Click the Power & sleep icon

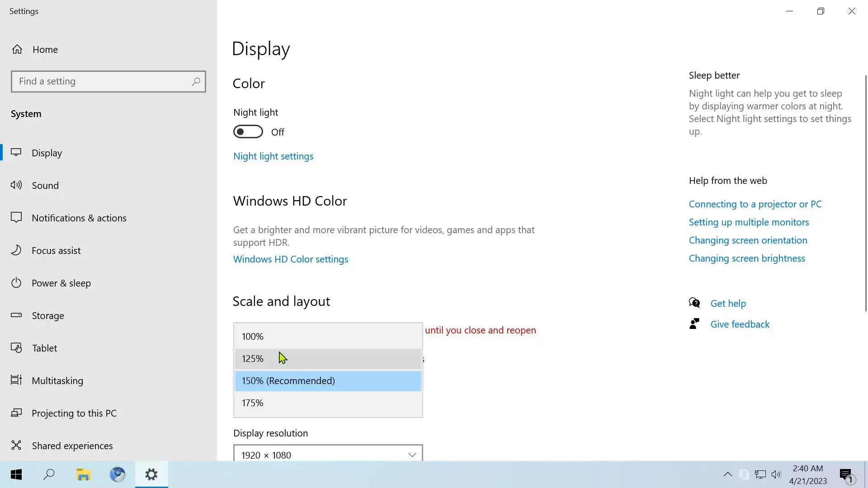[x=16, y=283]
